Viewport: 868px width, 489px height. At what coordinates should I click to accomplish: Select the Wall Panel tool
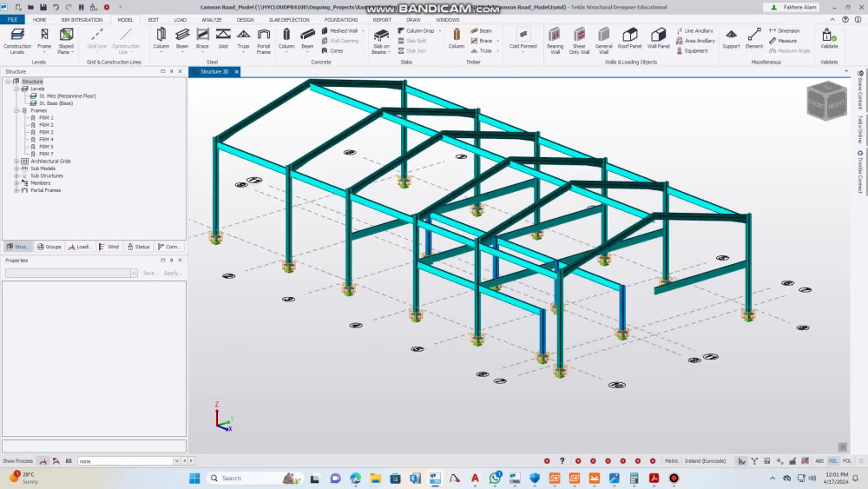click(658, 39)
